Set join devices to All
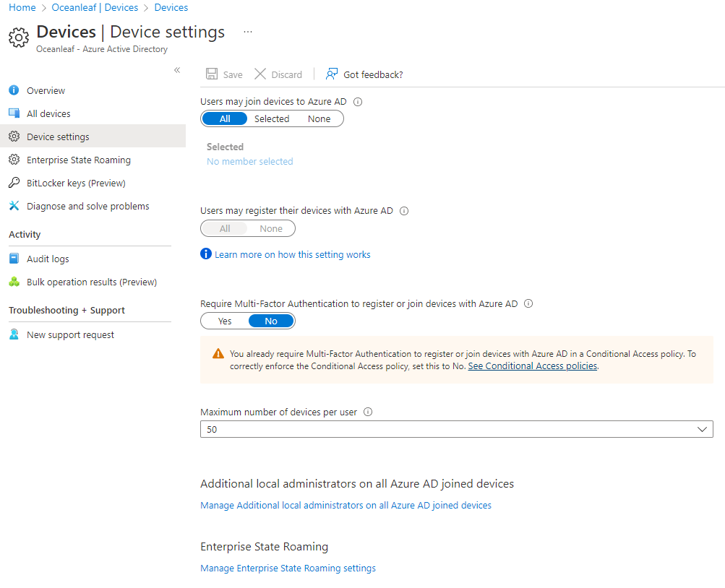This screenshot has width=725, height=588. coord(225,118)
